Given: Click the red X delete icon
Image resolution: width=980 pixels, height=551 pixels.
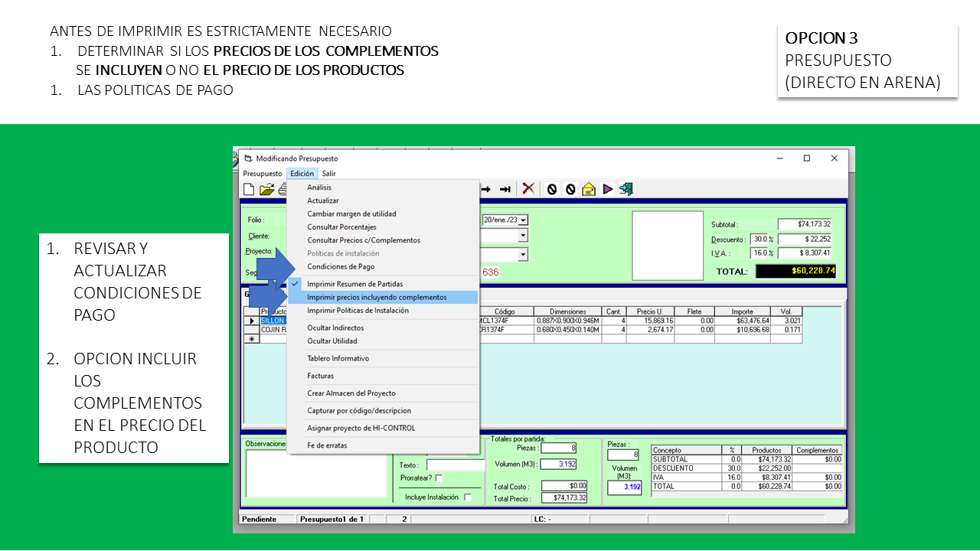Looking at the screenshot, I should 528,189.
